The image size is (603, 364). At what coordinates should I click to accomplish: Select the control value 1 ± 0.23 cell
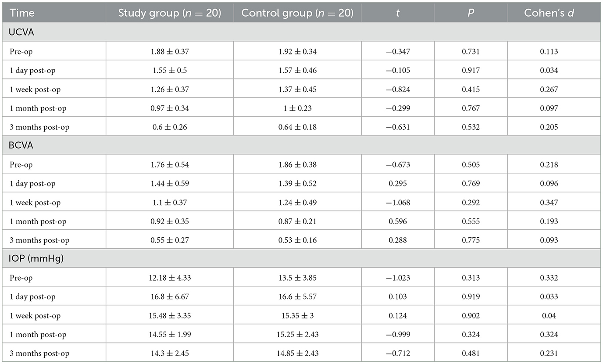pyautogui.click(x=297, y=108)
